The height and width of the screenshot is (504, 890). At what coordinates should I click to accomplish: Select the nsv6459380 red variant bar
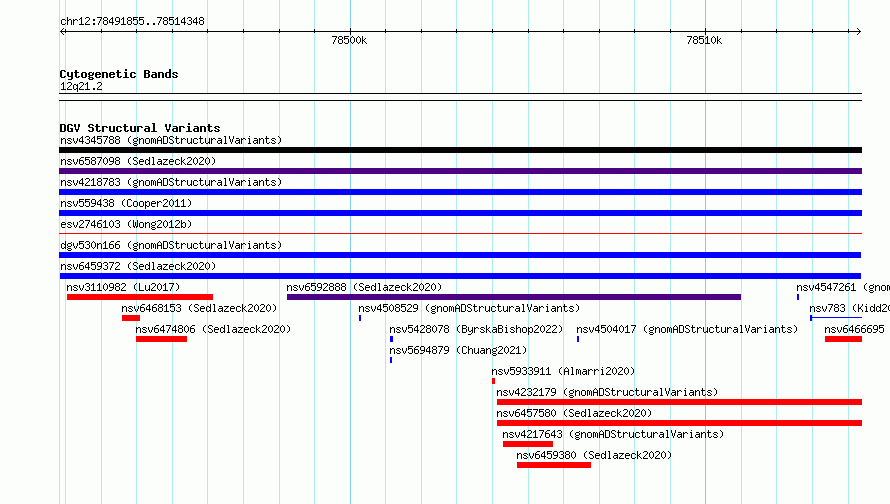click(554, 465)
